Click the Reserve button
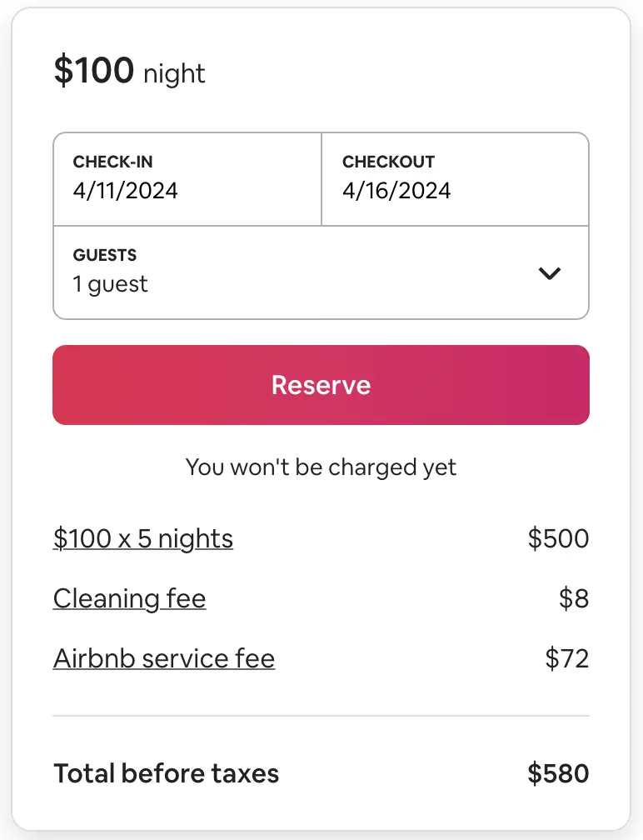643x840 pixels. point(321,385)
